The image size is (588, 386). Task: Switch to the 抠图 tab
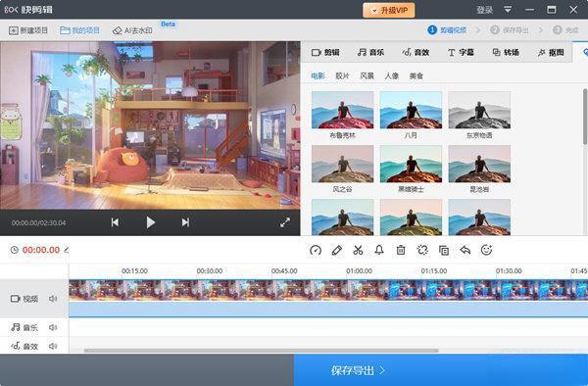pyautogui.click(x=551, y=53)
